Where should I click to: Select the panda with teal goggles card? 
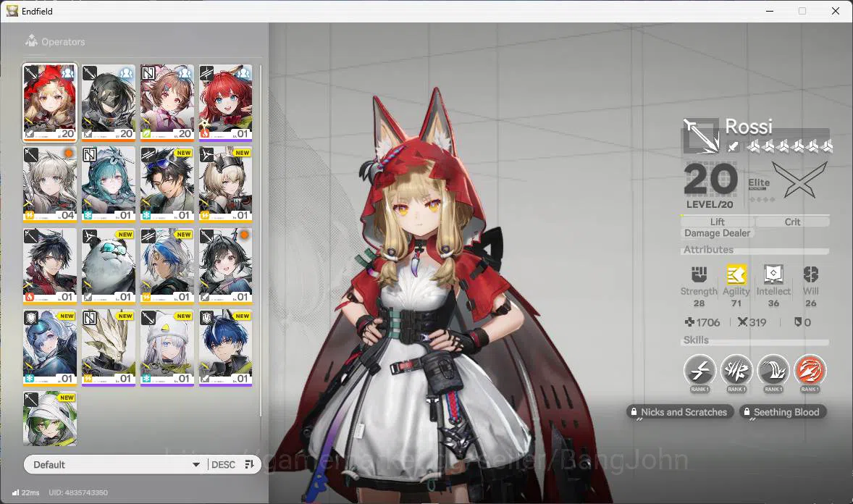(109, 266)
